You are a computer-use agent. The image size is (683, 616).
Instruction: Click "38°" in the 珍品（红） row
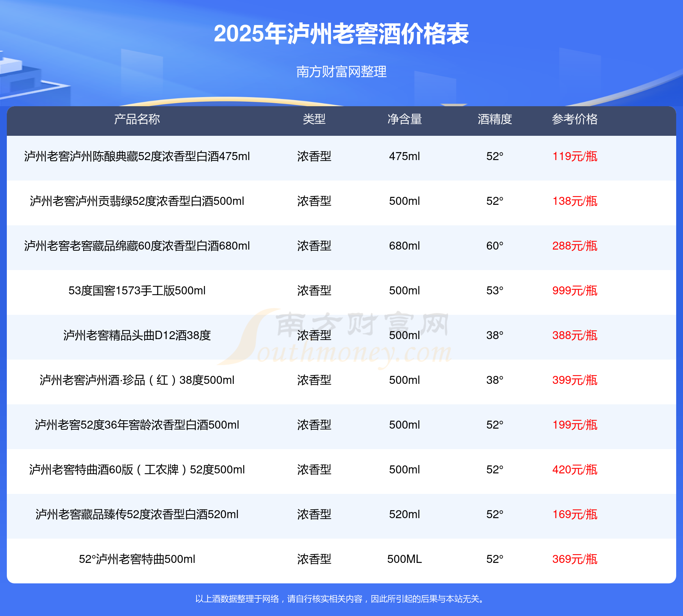[x=495, y=380]
